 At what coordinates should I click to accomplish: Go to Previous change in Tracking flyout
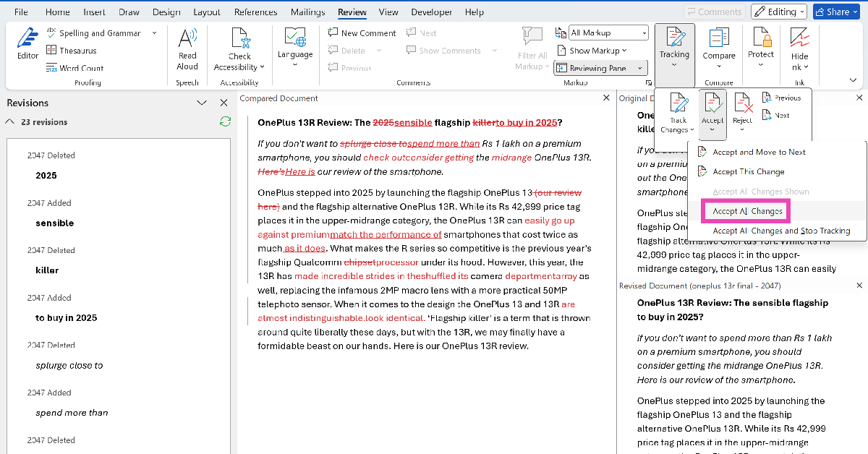(781, 98)
